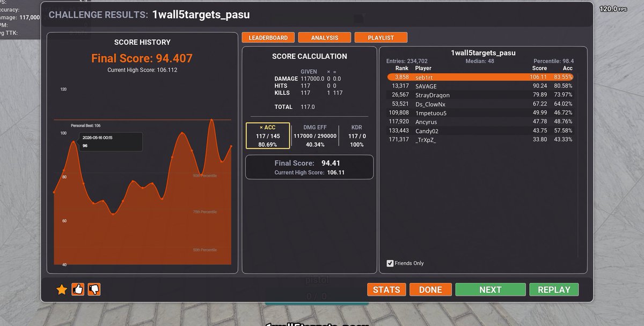Click the challenge title 1wall5targets_pasu
Screen dimensions: 644x326
(x=201, y=14)
